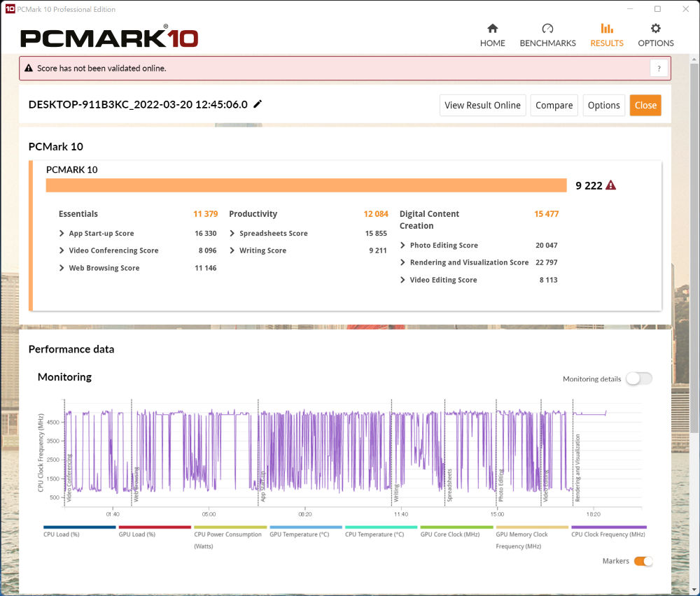Click View Result Online button
Image resolution: width=700 pixels, height=596 pixels.
tap(482, 106)
